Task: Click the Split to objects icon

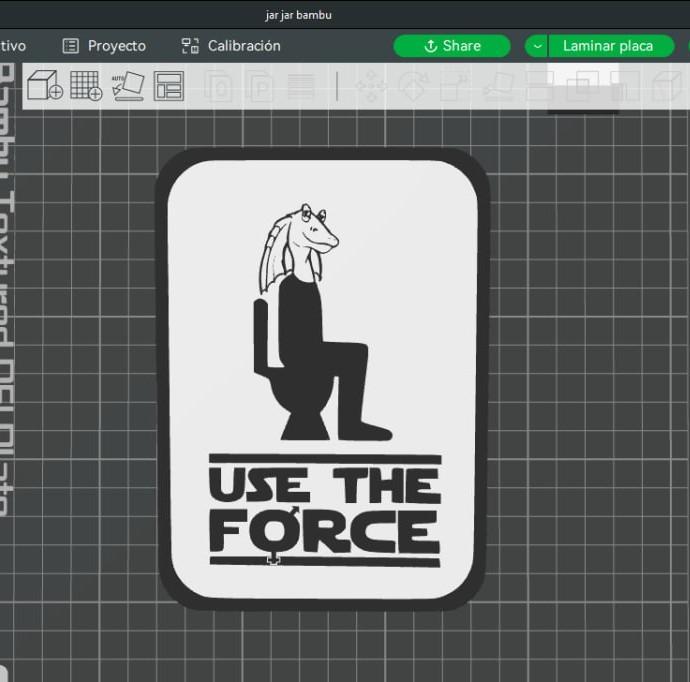Action: [x=219, y=87]
